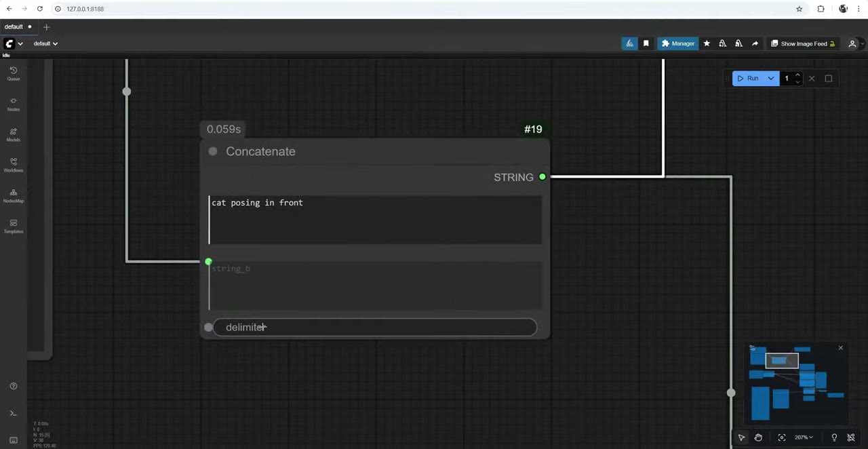This screenshot has height=449, width=868.
Task: Open the default workflow dropdown
Action: [x=45, y=43]
